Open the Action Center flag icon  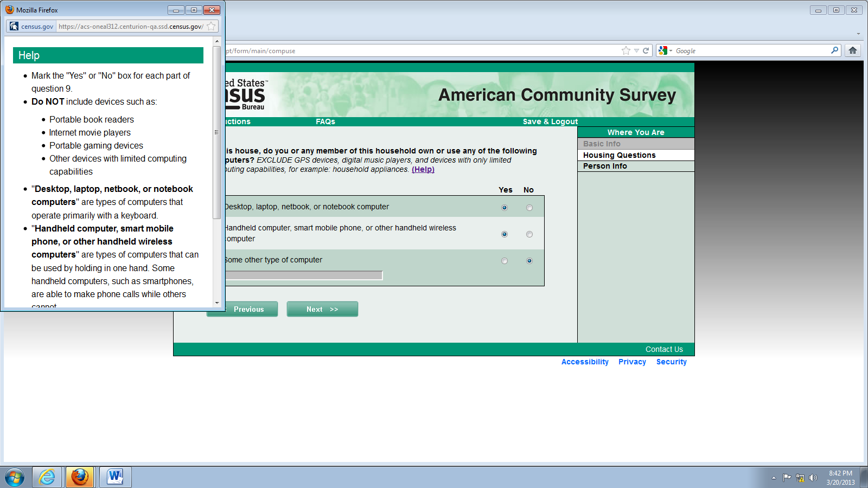787,478
